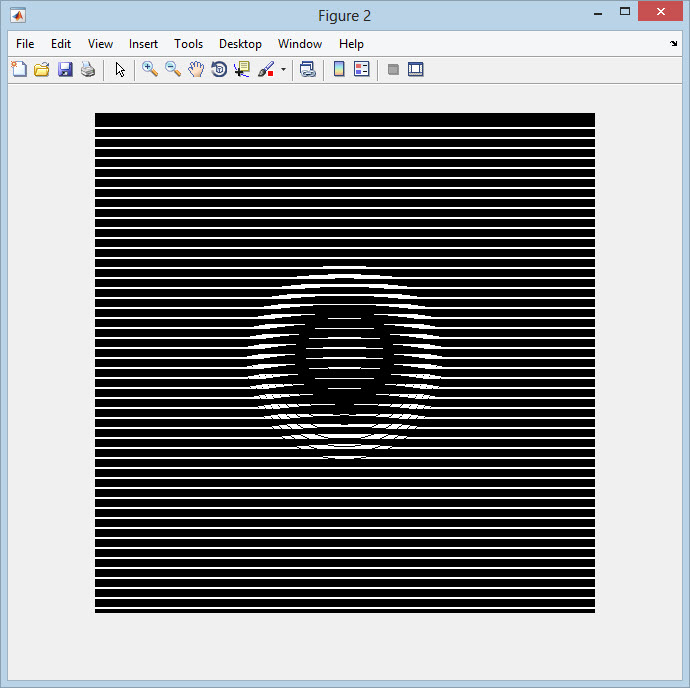690x688 pixels.
Task: Open the File menu
Action: pyautogui.click(x=25, y=44)
